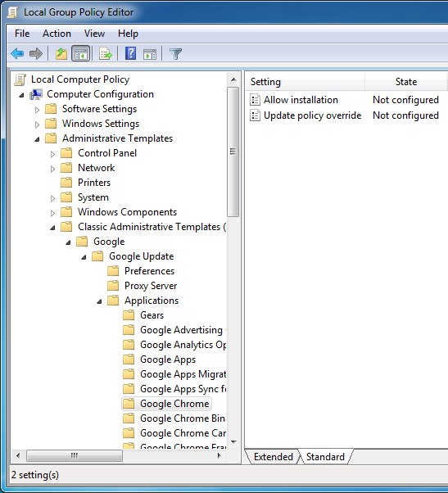The width and height of the screenshot is (448, 493).
Task: Collapse the Administrative Templates node
Action: tap(37, 139)
